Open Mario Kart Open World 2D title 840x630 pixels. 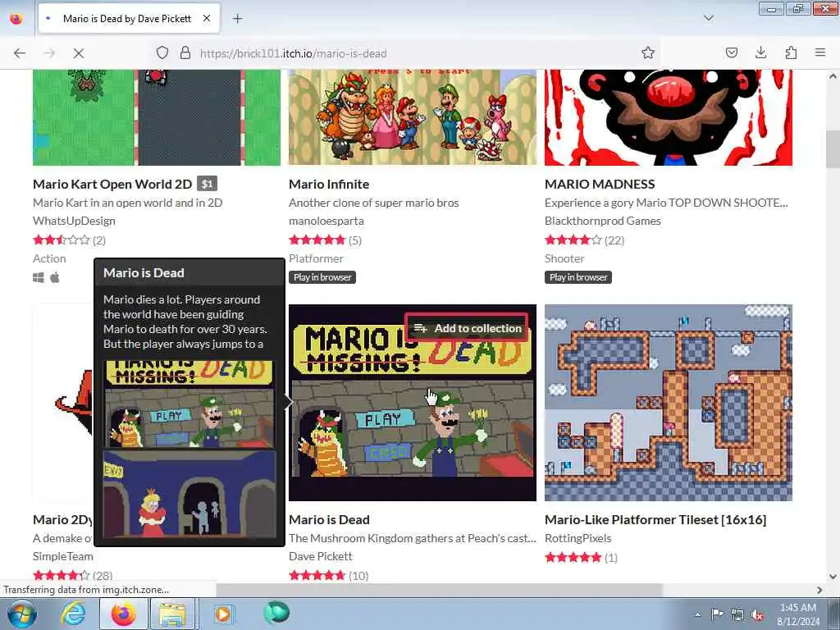[x=112, y=184]
